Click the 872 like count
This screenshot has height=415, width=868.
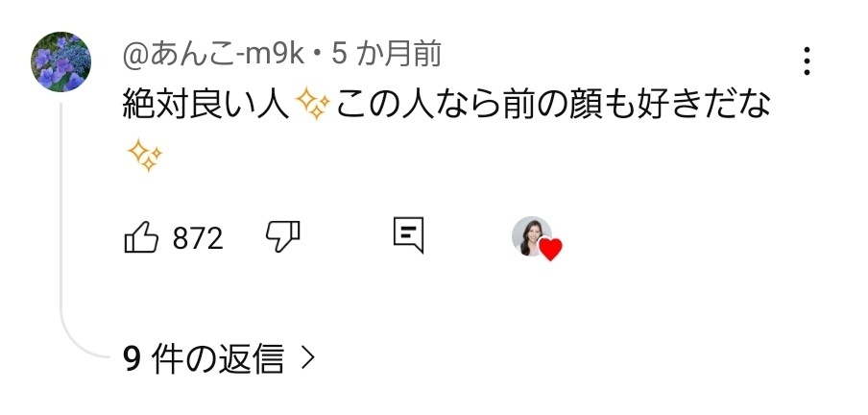198,238
